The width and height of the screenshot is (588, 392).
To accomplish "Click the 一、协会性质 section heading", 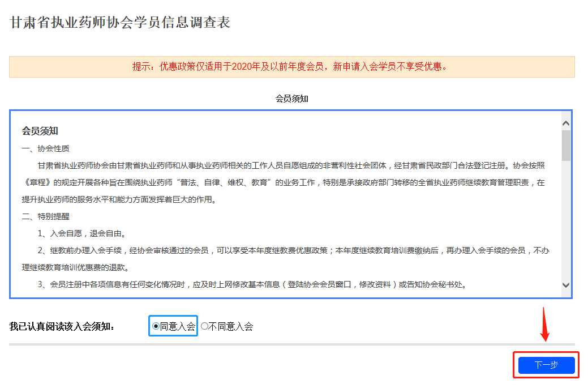I will pyautogui.click(x=45, y=148).
